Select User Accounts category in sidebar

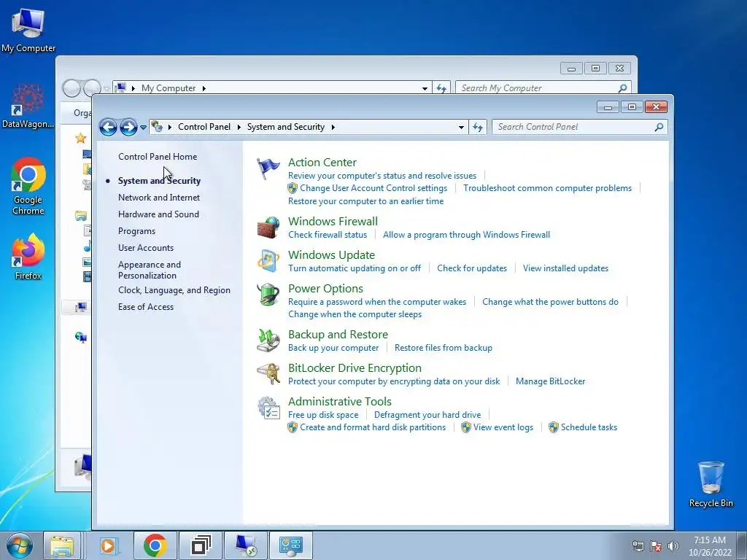tap(146, 248)
